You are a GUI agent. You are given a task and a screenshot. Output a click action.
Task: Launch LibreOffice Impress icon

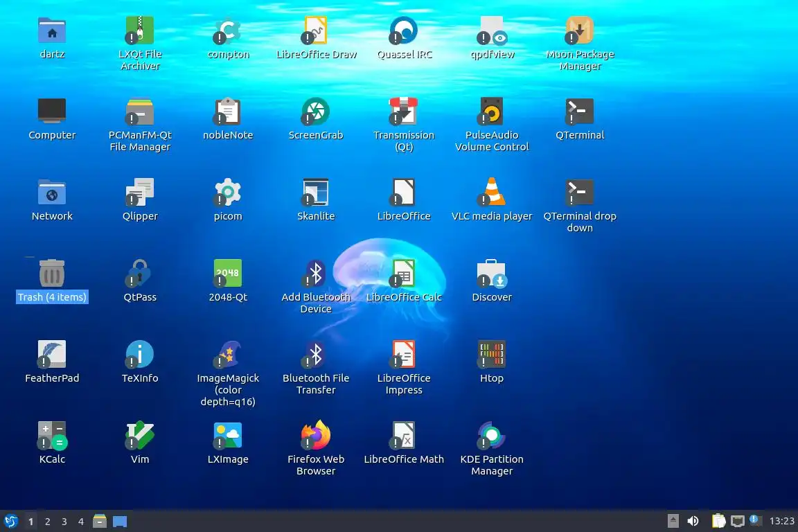click(x=404, y=355)
